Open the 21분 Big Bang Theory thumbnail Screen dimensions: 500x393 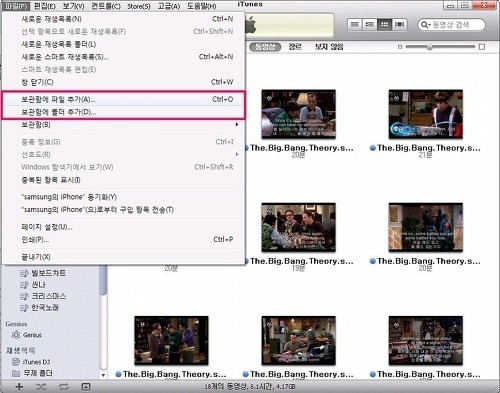point(426,114)
